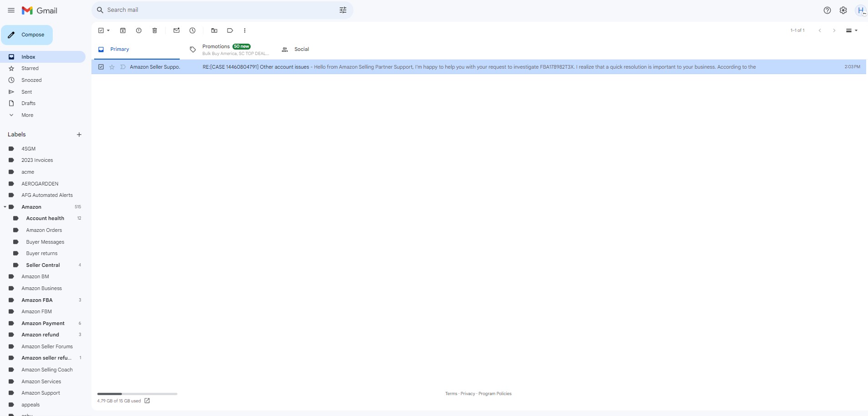Image resolution: width=868 pixels, height=416 pixels.
Task: Delete the selected email
Action: pos(155,30)
